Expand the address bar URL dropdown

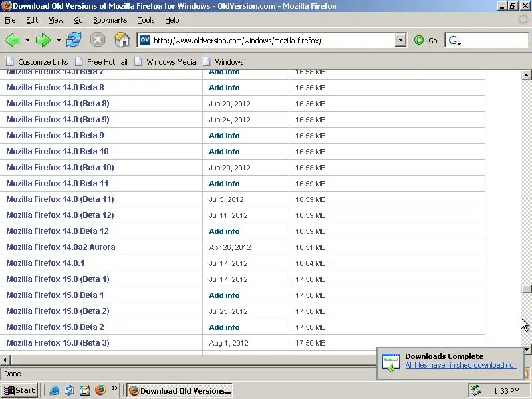400,40
